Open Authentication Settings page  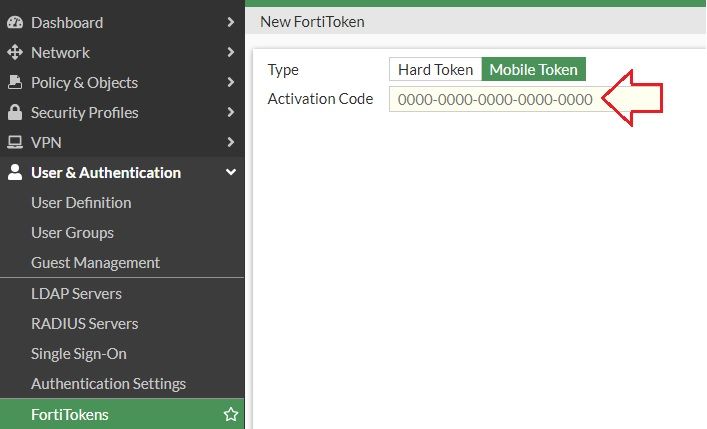pos(108,384)
